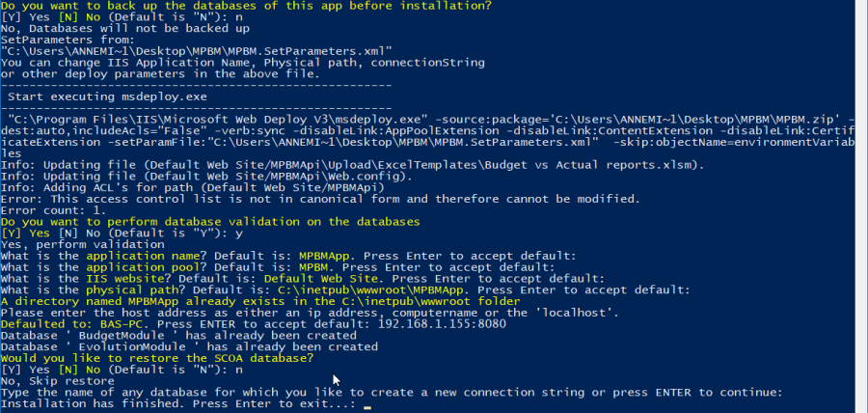Screen dimensions: 868x413
Task: Click the 'IIS website' prompt line
Action: coord(304,279)
